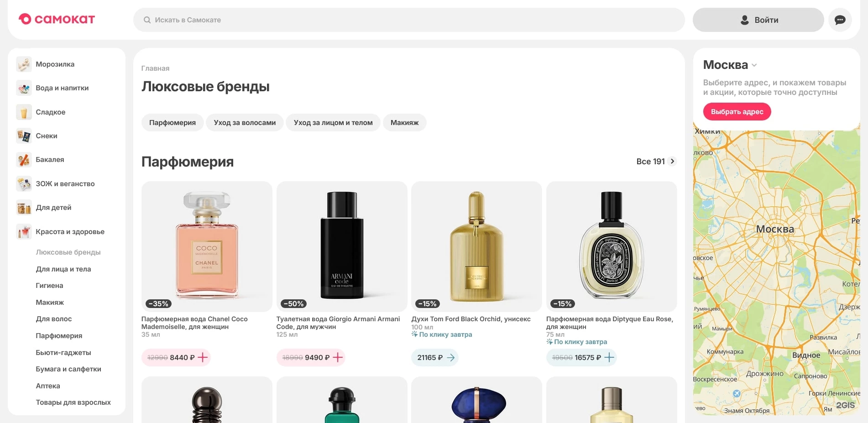Collapse the Красота и здоровье category
Screen dimensions: 868x423
click(x=70, y=232)
